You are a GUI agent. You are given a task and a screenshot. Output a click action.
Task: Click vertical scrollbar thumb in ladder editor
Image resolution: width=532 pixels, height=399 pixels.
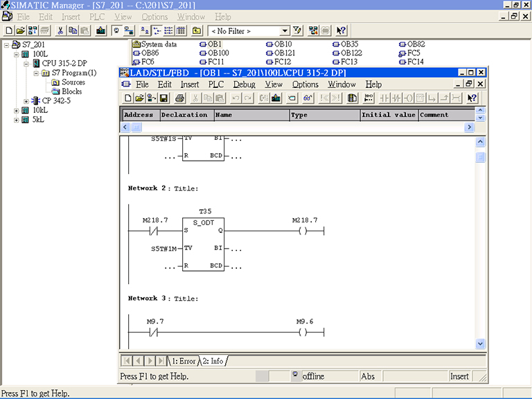click(x=480, y=157)
